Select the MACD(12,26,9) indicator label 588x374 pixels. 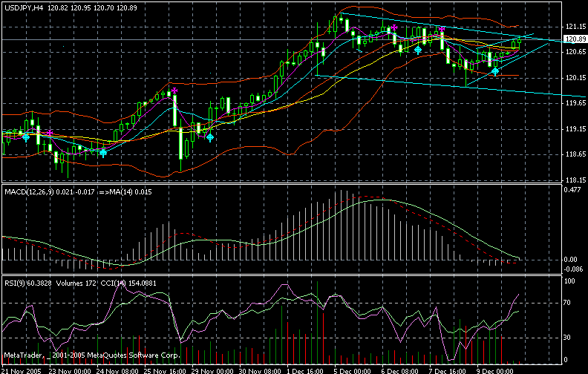[29, 192]
